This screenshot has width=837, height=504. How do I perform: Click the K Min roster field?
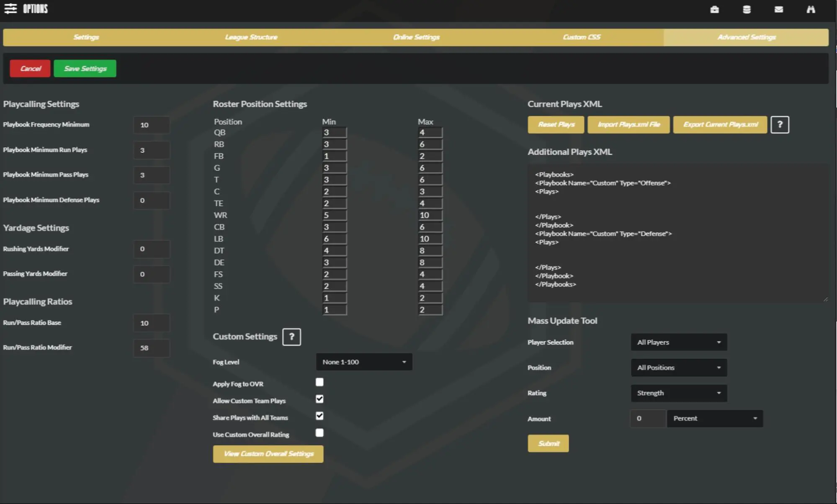[x=335, y=298]
